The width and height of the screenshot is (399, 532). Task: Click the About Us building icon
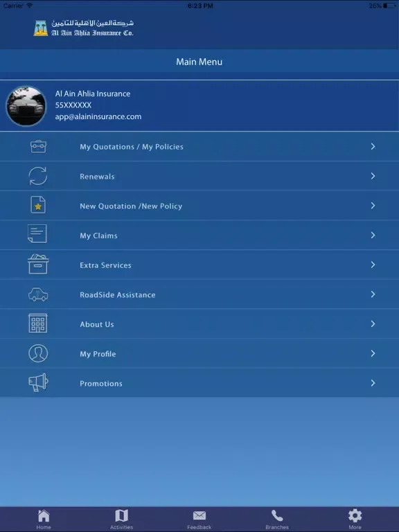[38, 323]
